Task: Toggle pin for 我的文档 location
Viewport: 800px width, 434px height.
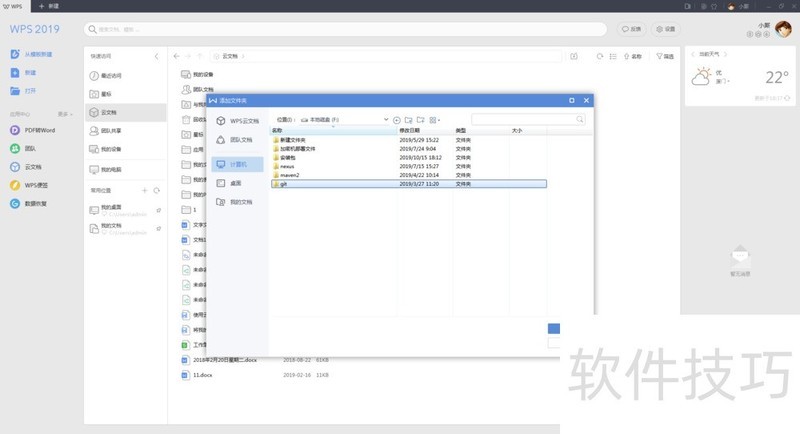Action: click(159, 228)
